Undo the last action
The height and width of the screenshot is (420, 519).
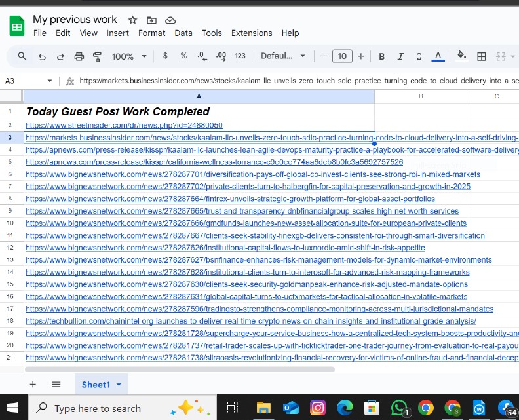pyautogui.click(x=42, y=56)
